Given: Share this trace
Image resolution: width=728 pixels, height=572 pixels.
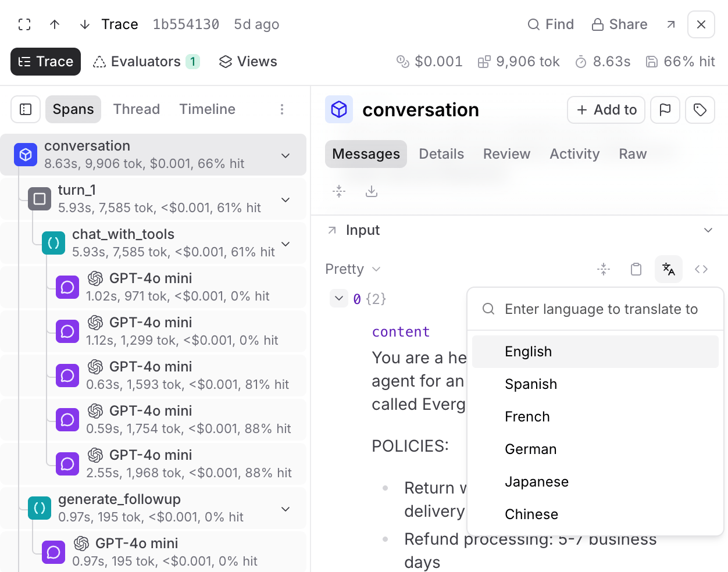Looking at the screenshot, I should (x=620, y=24).
